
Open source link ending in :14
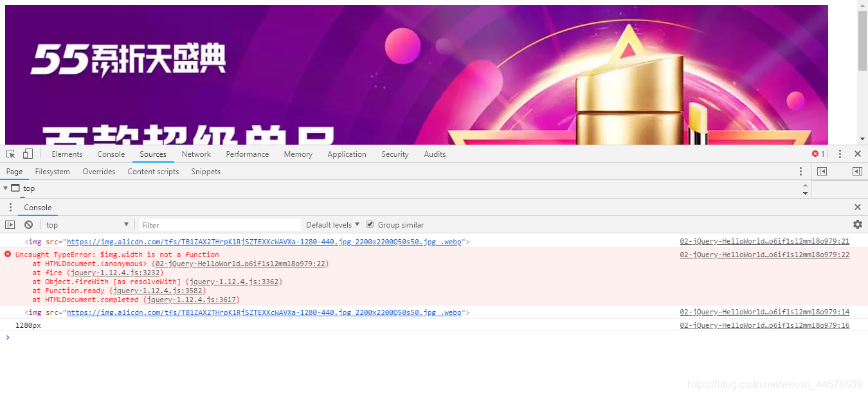pyautogui.click(x=764, y=312)
